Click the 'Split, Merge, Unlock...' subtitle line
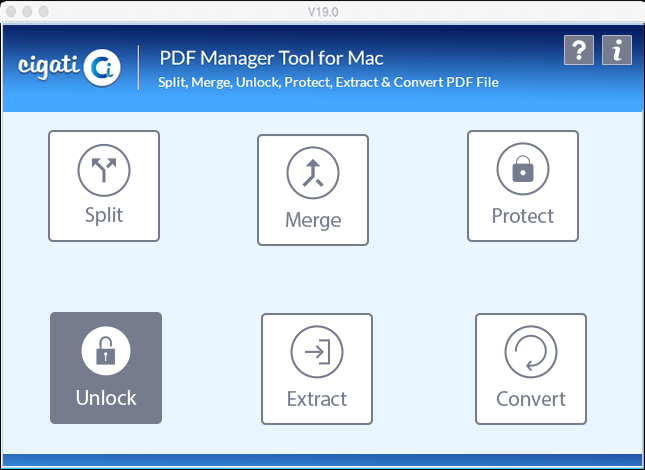Viewport: 645px width, 470px height. coord(329,82)
